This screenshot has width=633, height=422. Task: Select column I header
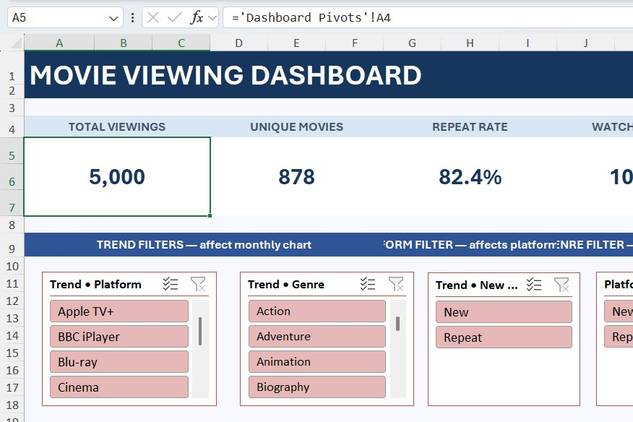point(527,43)
